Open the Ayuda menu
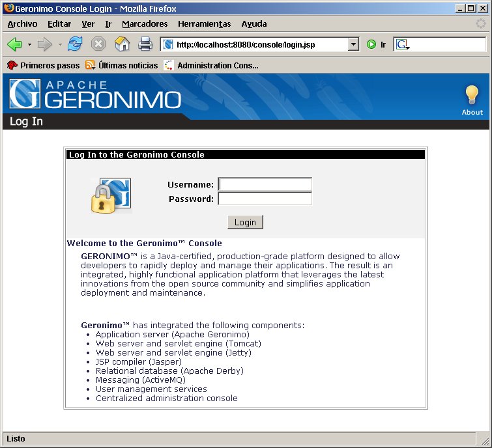Image resolution: width=492 pixels, height=448 pixels. coord(254,24)
